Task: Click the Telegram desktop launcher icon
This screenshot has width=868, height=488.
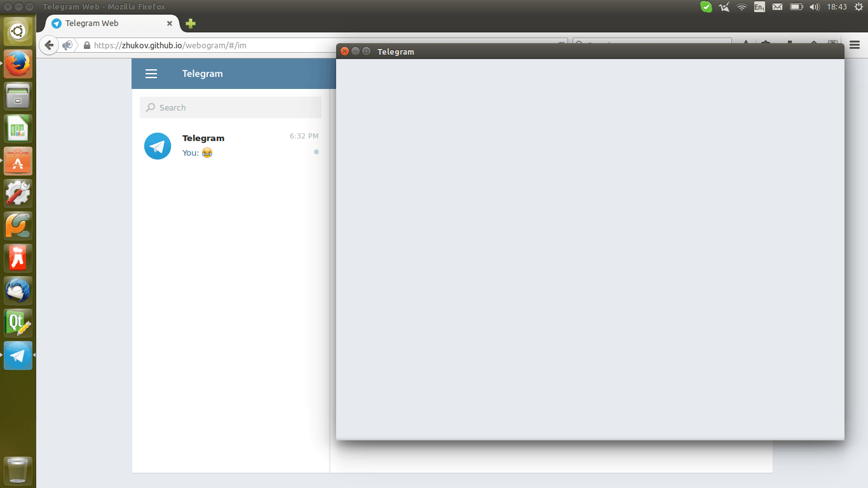Action: 18,355
